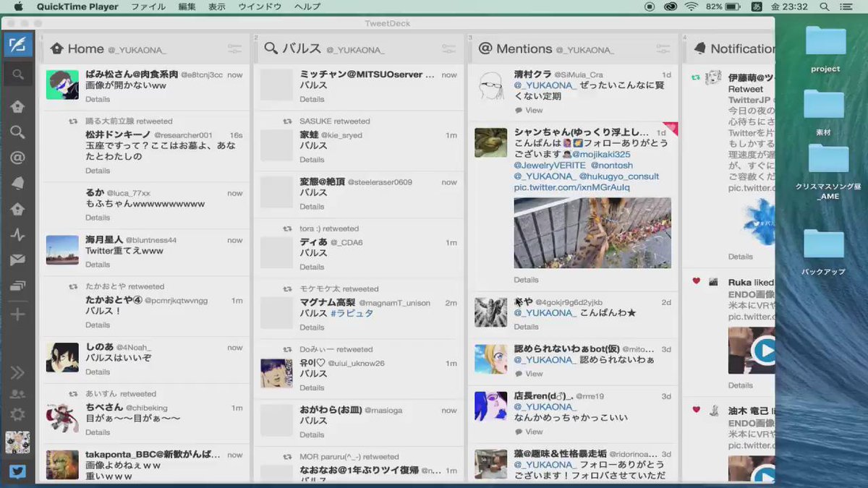Open the Apple menu

click(17, 7)
